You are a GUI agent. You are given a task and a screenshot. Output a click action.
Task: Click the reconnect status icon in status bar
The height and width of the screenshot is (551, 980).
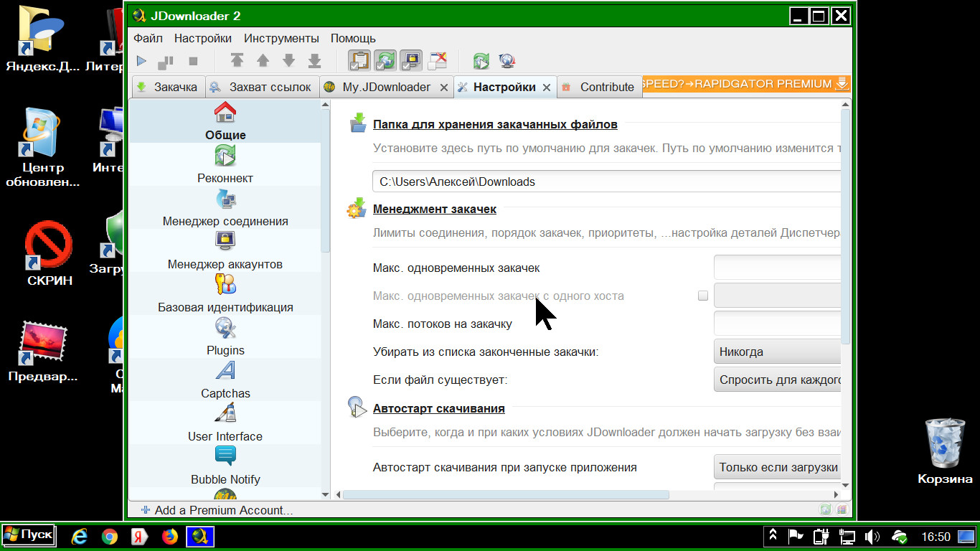[825, 509]
